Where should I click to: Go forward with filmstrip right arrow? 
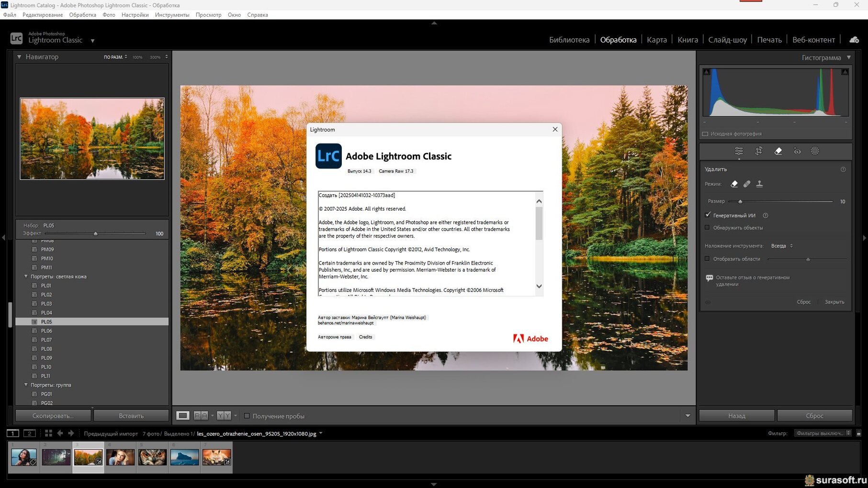pyautogui.click(x=71, y=433)
